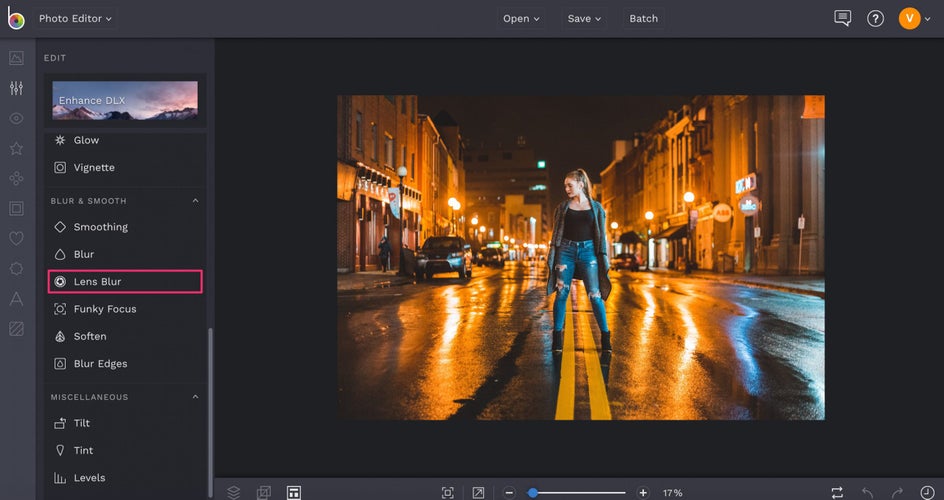The image size is (944, 500).
Task: Click the help question mark icon
Action: [875, 18]
